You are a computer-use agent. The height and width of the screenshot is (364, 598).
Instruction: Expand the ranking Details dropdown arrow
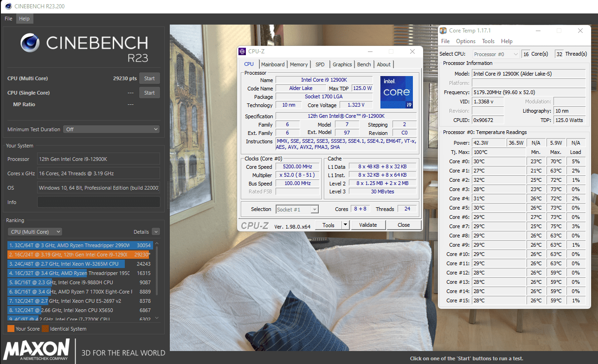coord(156,232)
